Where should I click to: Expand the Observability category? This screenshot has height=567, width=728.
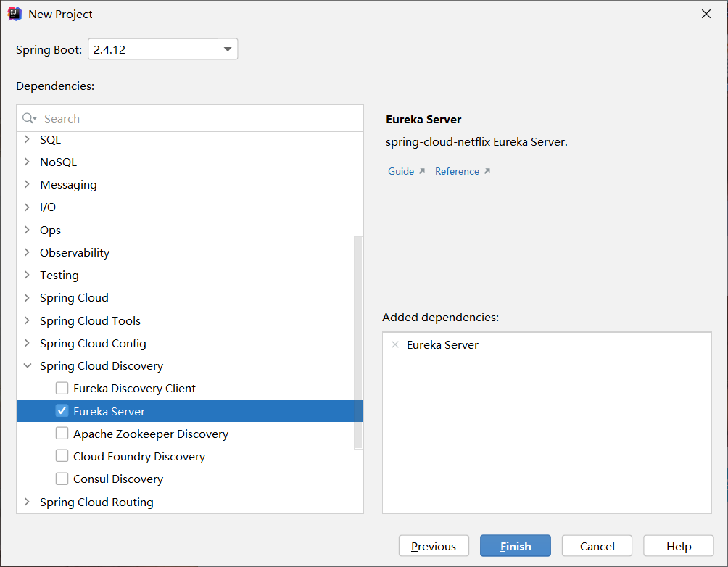(27, 252)
